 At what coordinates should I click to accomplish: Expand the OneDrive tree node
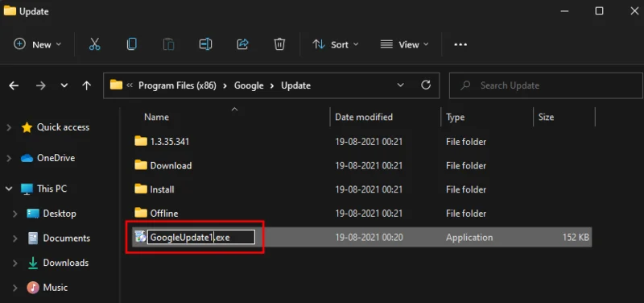point(9,158)
